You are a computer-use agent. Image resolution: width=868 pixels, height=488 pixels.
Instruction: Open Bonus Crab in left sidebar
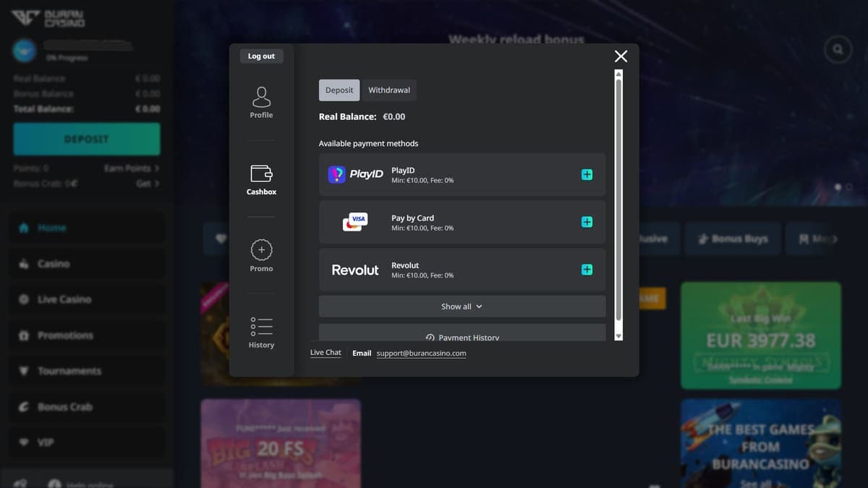click(x=85, y=407)
